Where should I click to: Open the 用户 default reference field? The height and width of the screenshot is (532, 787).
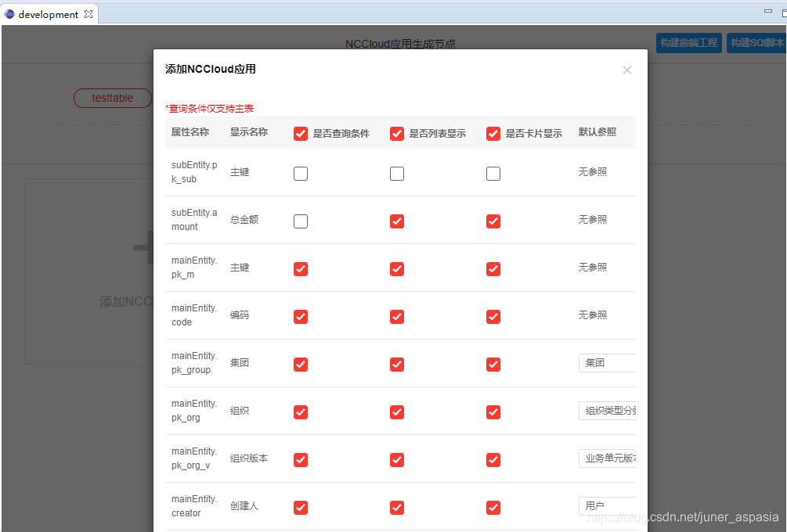608,506
